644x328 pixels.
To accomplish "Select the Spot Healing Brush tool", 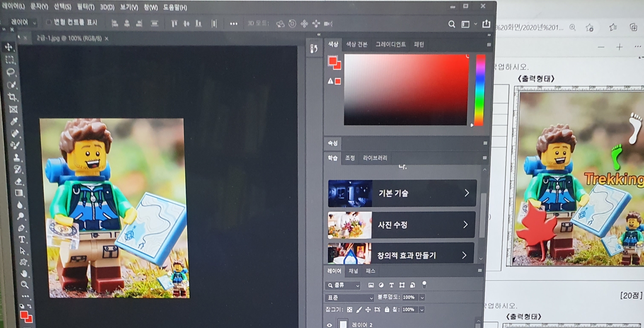I will [x=15, y=133].
